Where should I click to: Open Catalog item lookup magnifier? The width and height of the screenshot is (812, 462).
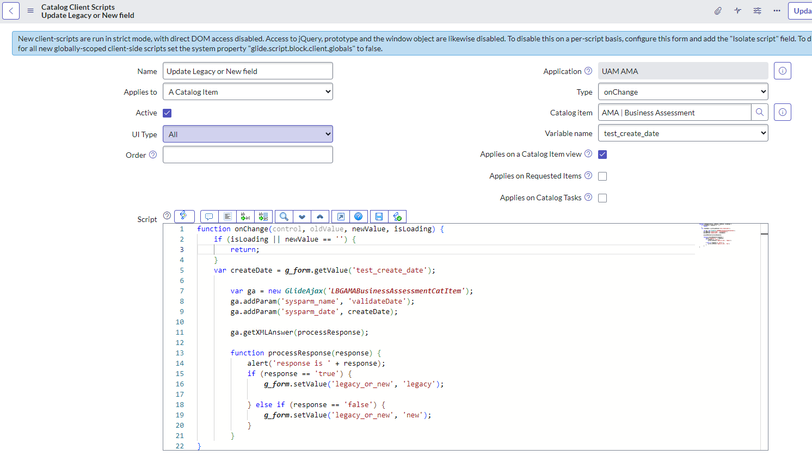[760, 112]
